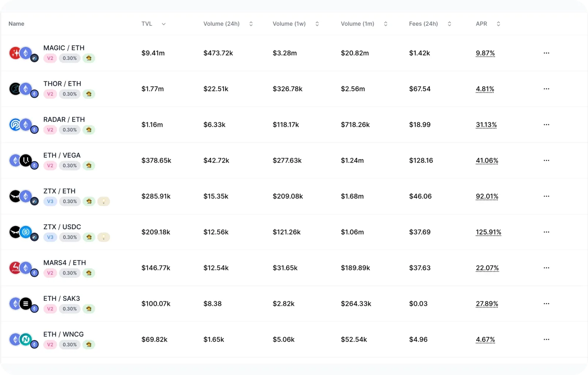
Task: Click the RADAR token logo icon
Action: 15,125
